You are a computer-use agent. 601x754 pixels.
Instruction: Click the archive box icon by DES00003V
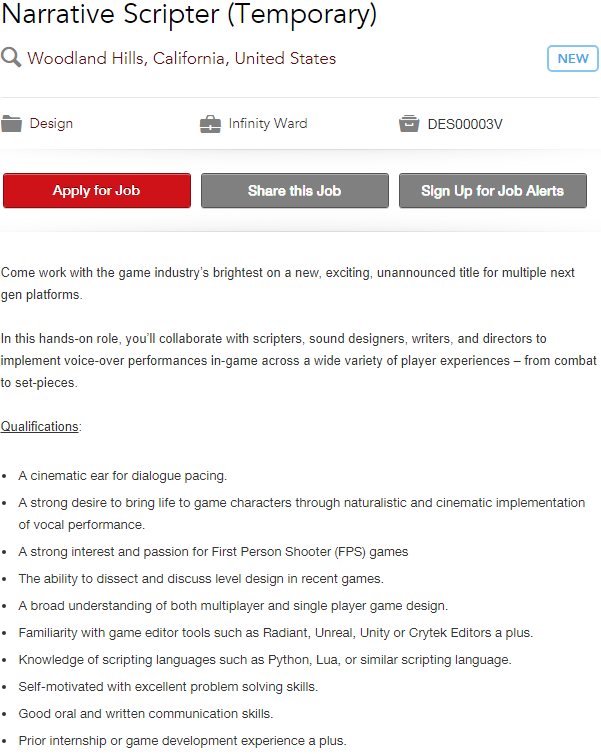pyautogui.click(x=408, y=124)
